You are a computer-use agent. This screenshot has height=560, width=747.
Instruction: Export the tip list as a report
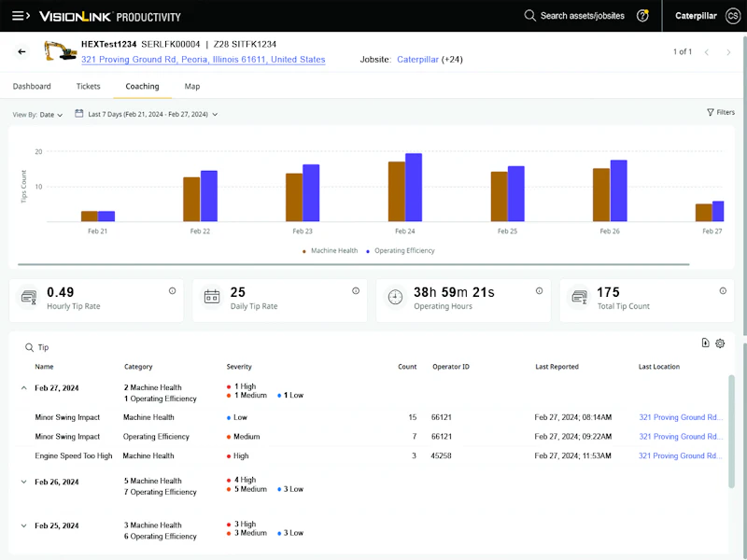(x=705, y=343)
